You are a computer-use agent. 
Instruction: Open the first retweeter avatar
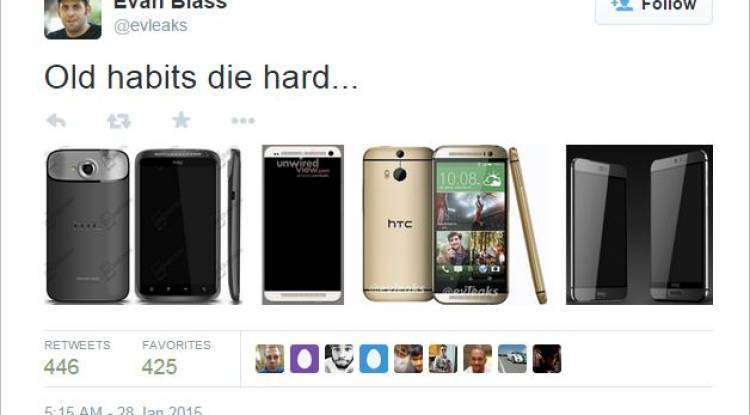tap(270, 359)
